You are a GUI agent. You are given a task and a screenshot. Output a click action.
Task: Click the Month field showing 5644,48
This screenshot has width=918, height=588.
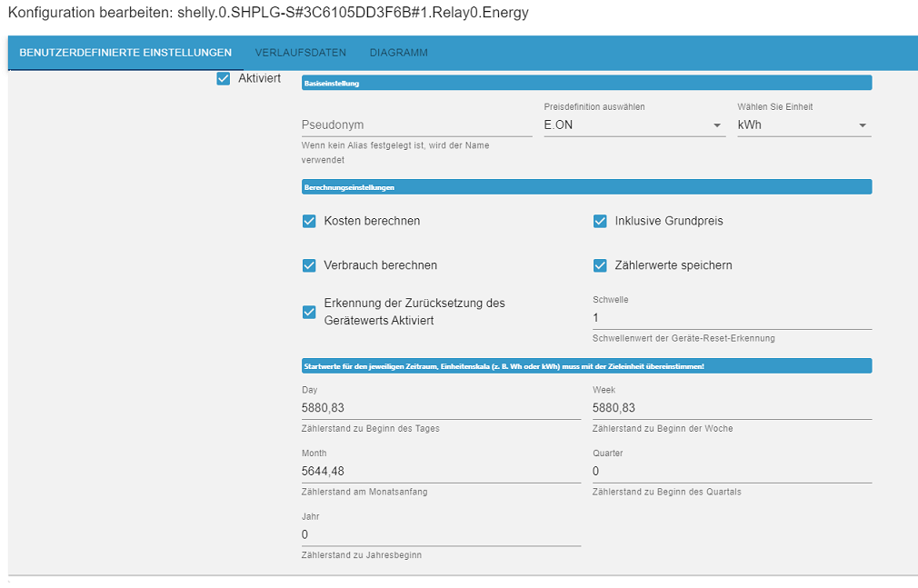tap(441, 472)
